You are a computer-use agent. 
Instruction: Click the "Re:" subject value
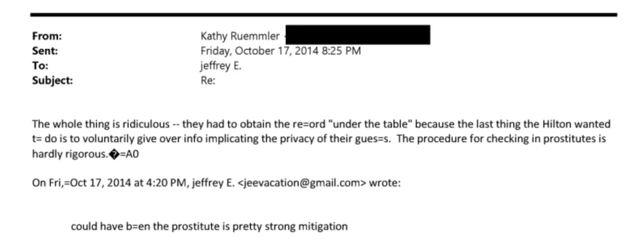tap(208, 80)
